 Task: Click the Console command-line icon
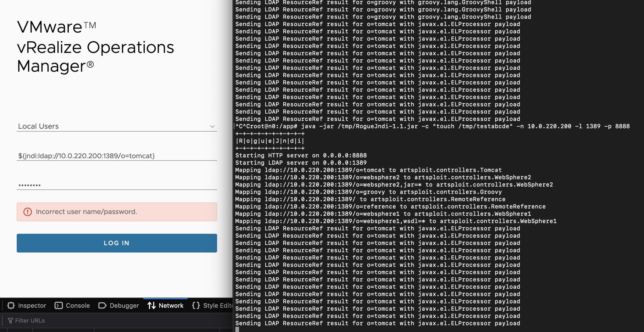[x=58, y=305]
